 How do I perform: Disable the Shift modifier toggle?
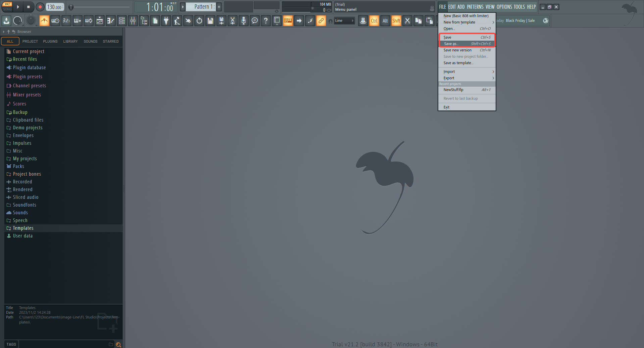click(x=396, y=20)
